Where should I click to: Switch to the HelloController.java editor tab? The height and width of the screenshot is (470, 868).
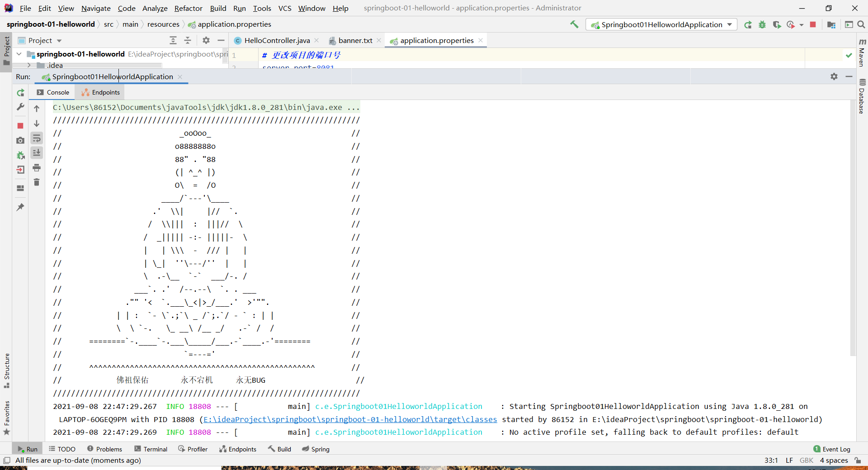click(277, 40)
